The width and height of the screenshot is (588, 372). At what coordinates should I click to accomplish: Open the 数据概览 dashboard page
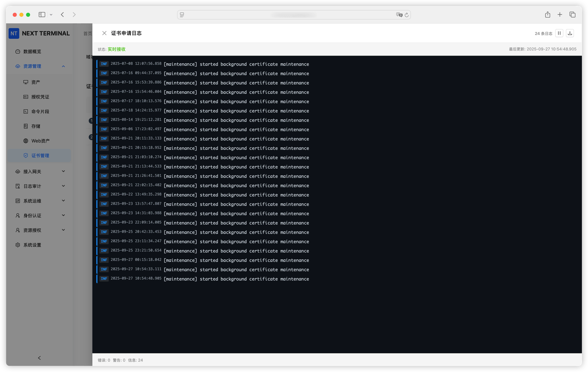click(32, 51)
